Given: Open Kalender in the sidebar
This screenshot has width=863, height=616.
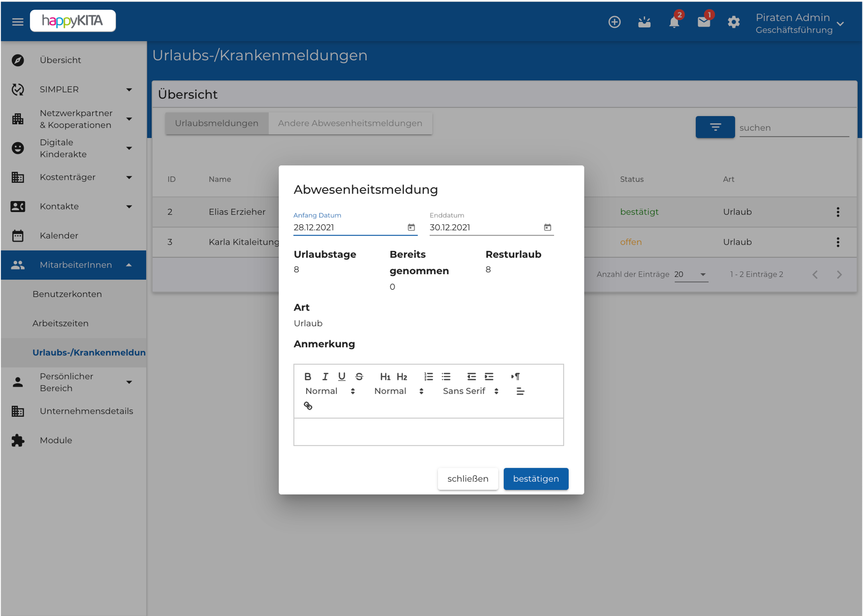Looking at the screenshot, I should 73,236.
